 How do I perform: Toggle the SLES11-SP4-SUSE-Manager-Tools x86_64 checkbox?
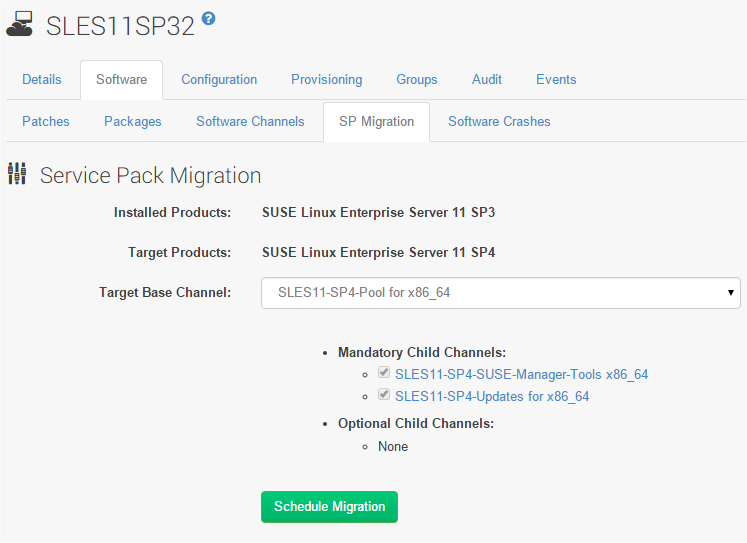384,372
